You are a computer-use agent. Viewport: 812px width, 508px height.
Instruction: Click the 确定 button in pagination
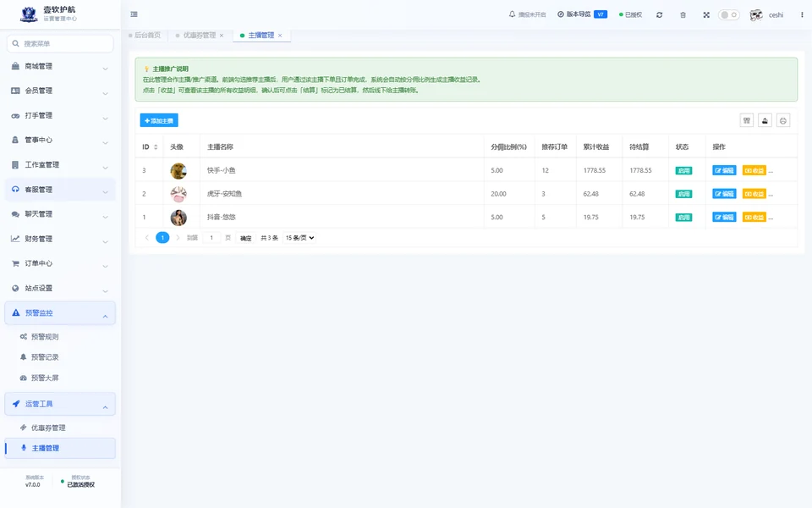(x=246, y=238)
